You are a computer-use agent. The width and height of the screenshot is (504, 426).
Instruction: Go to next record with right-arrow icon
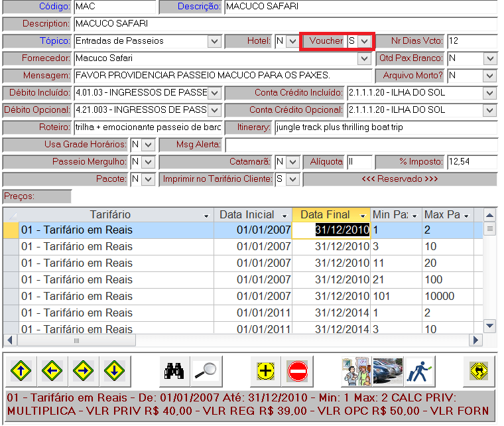pyautogui.click(x=83, y=371)
